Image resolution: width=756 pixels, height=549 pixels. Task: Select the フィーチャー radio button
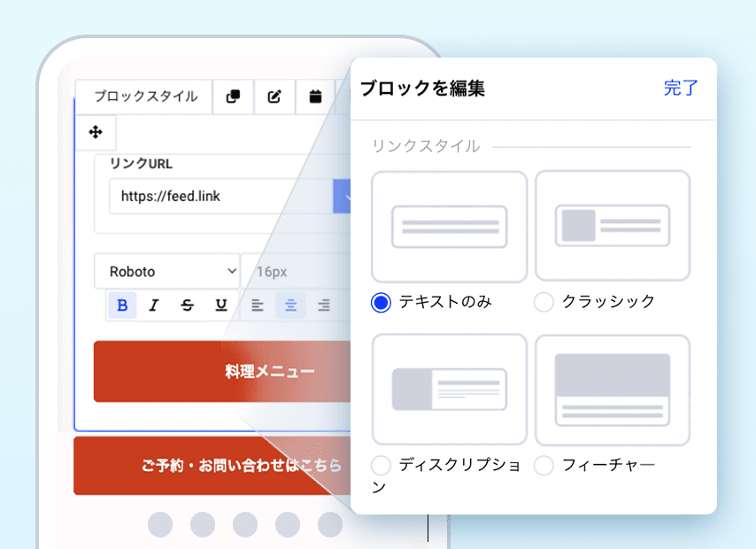[x=544, y=466]
